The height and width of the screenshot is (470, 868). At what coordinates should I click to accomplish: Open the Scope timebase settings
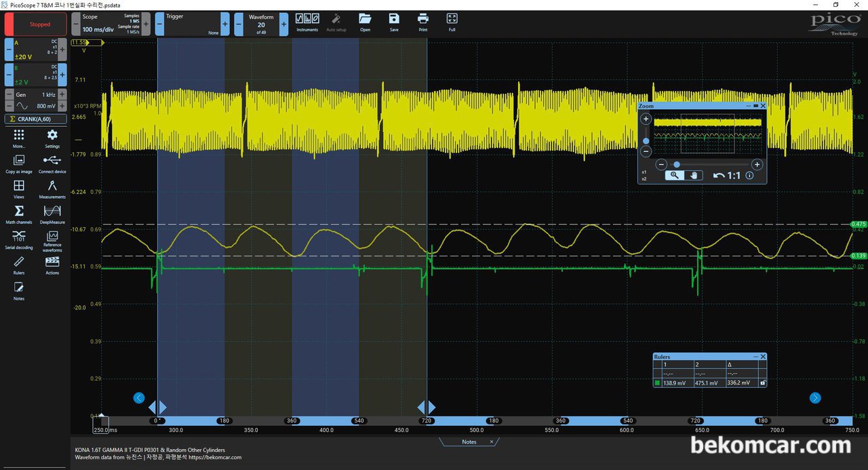click(111, 24)
